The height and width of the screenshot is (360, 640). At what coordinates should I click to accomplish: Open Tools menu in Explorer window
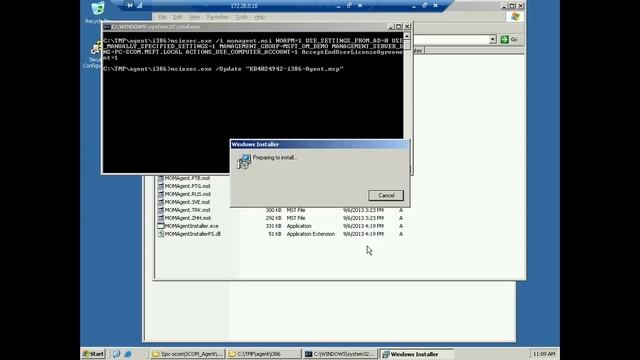pyautogui.click(x=242, y=17)
